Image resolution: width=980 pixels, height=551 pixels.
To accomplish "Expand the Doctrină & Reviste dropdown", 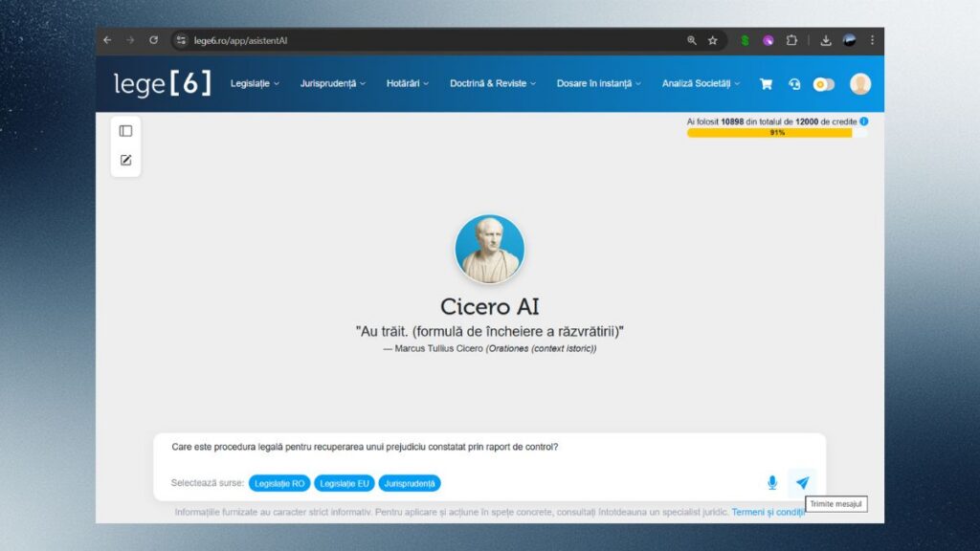I will 493,84.
